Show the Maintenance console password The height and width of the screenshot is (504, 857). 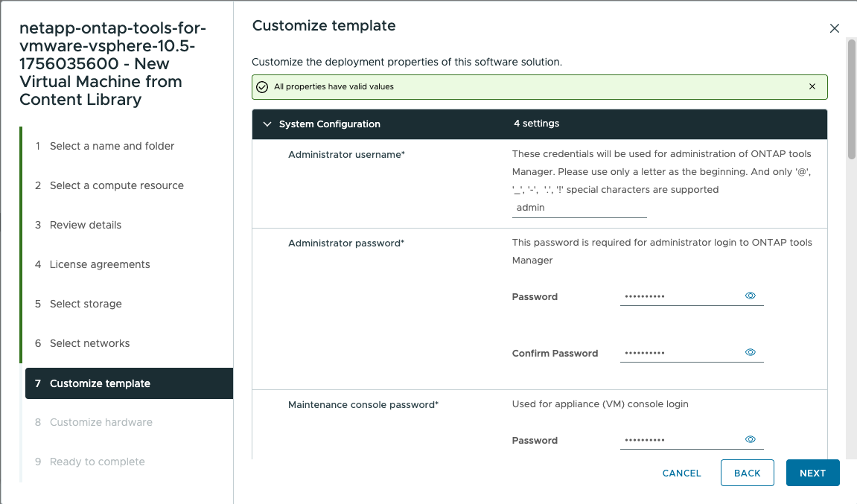coord(751,438)
